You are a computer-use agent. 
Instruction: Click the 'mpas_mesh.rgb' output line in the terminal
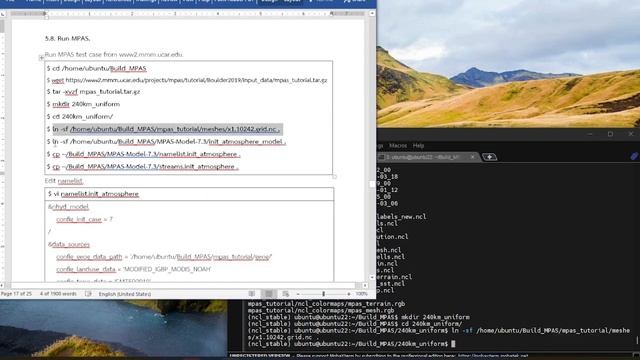[321, 311]
